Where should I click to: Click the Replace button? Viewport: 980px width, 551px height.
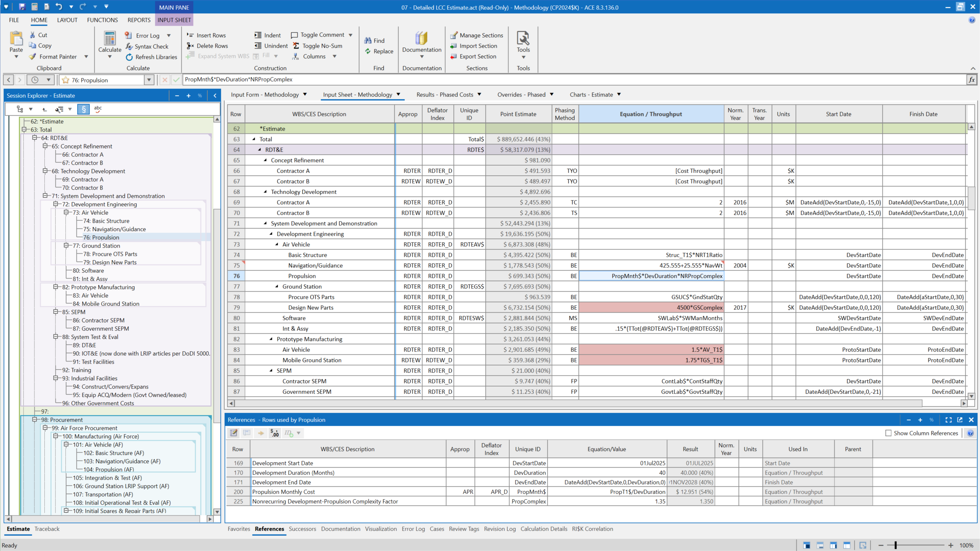pyautogui.click(x=379, y=51)
